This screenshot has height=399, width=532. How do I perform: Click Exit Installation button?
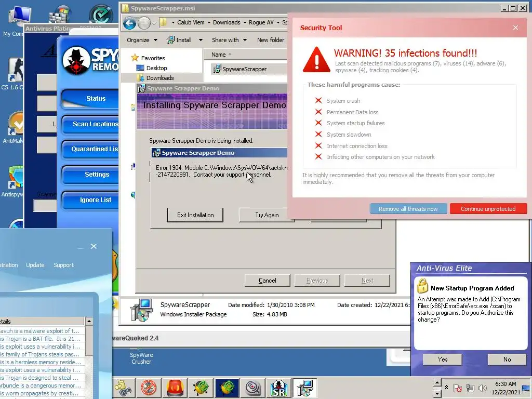pyautogui.click(x=195, y=215)
